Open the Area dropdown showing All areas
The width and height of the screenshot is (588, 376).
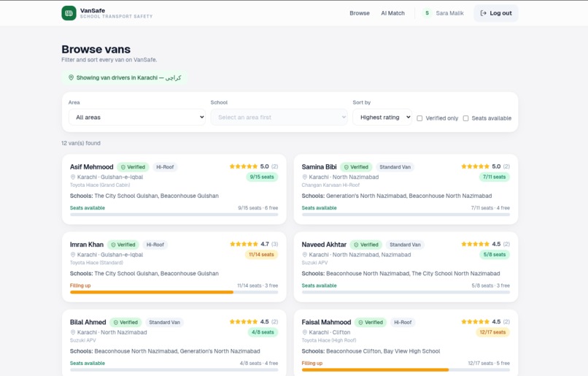pyautogui.click(x=137, y=117)
